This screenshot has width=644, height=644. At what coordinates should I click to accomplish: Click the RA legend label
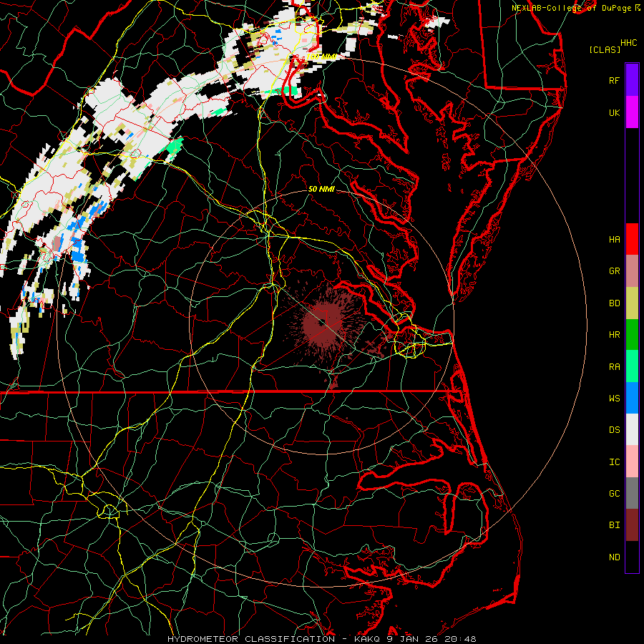pos(615,366)
